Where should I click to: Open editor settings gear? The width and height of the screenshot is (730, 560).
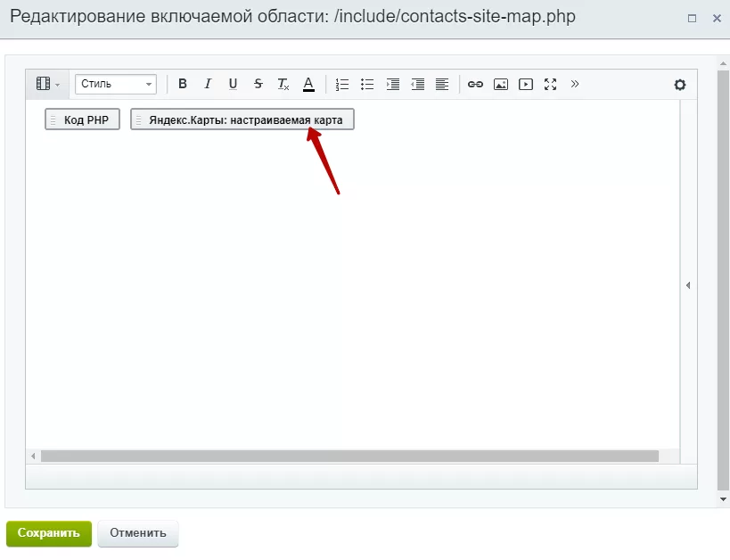click(680, 85)
